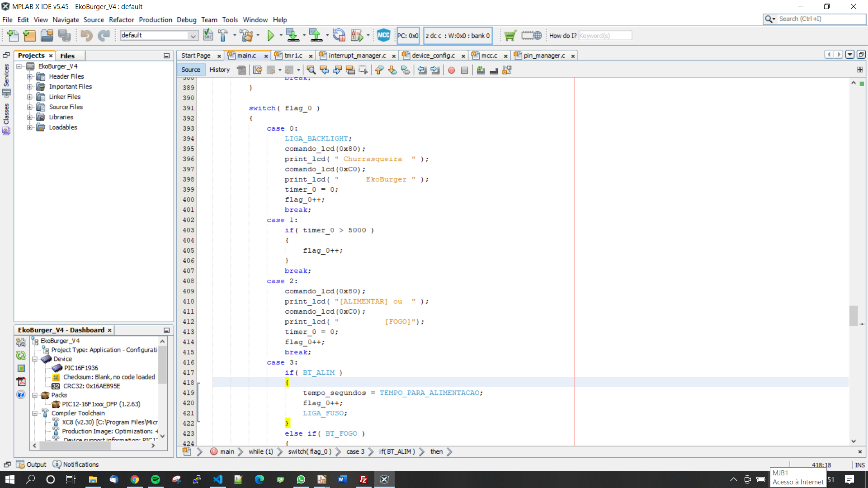Start macro recording red circle button
Viewport: 868px width, 488px height.
tap(451, 70)
